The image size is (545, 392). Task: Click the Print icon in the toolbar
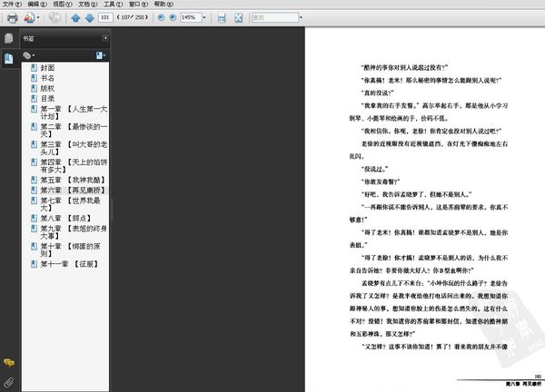click(12, 17)
